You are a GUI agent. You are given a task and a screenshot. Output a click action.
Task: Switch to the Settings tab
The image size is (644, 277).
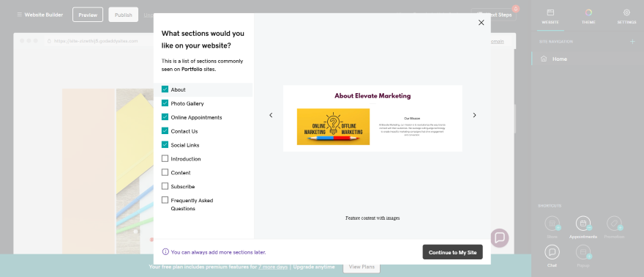coord(626,17)
